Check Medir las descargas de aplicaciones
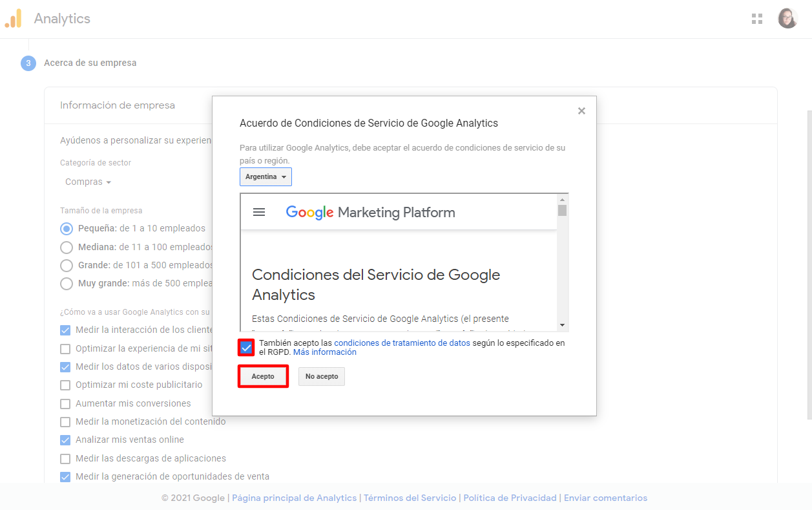The height and width of the screenshot is (510, 812). coord(65,458)
